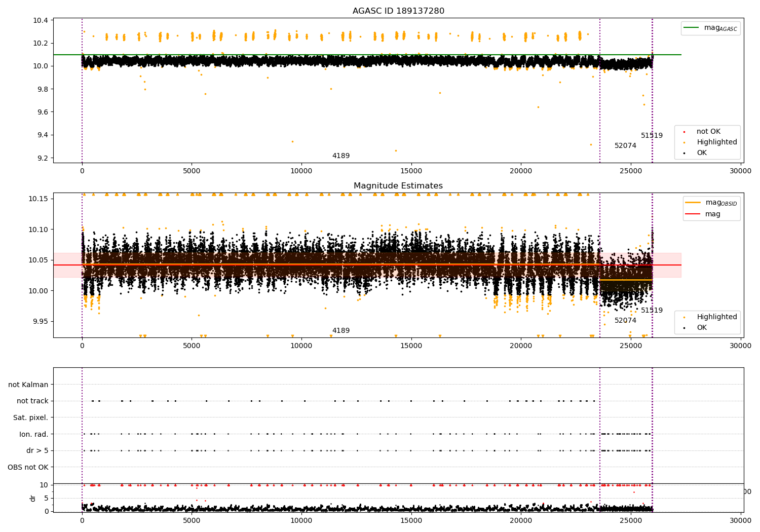Screen dimensions: 760x532
Task: Click the 'not track' row label
Action: pyautogui.click(x=32, y=401)
